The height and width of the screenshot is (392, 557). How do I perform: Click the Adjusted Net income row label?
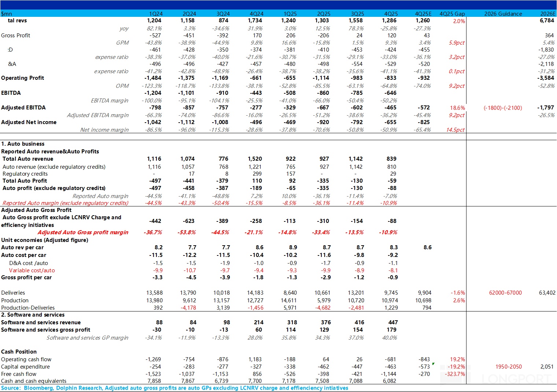(x=29, y=122)
